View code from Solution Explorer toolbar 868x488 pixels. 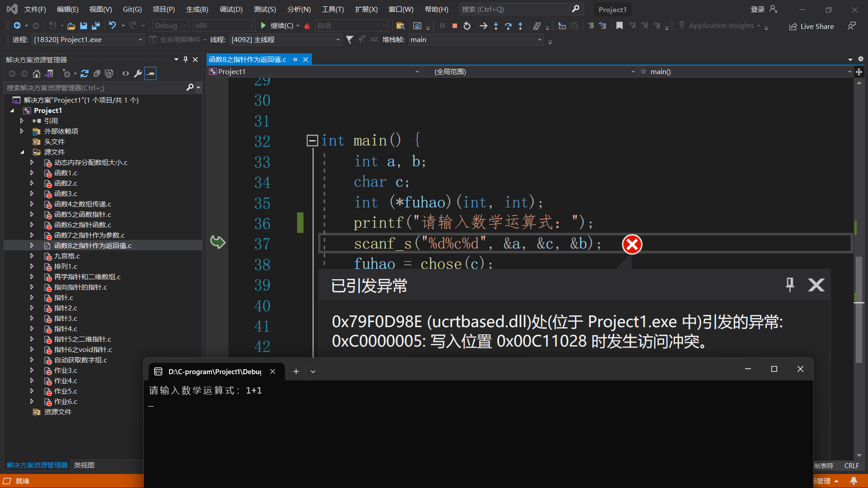[126, 73]
